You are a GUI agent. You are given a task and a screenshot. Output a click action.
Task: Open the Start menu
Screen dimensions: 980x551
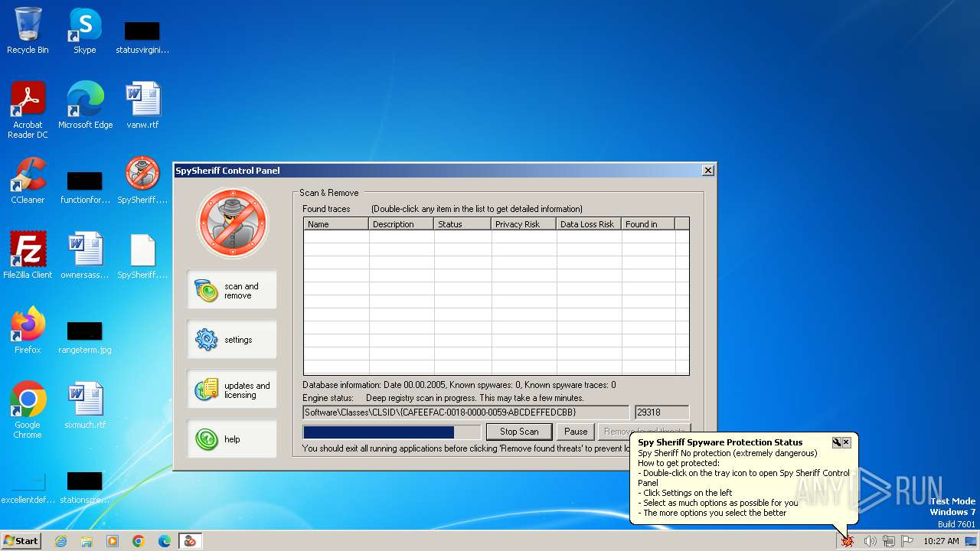21,541
